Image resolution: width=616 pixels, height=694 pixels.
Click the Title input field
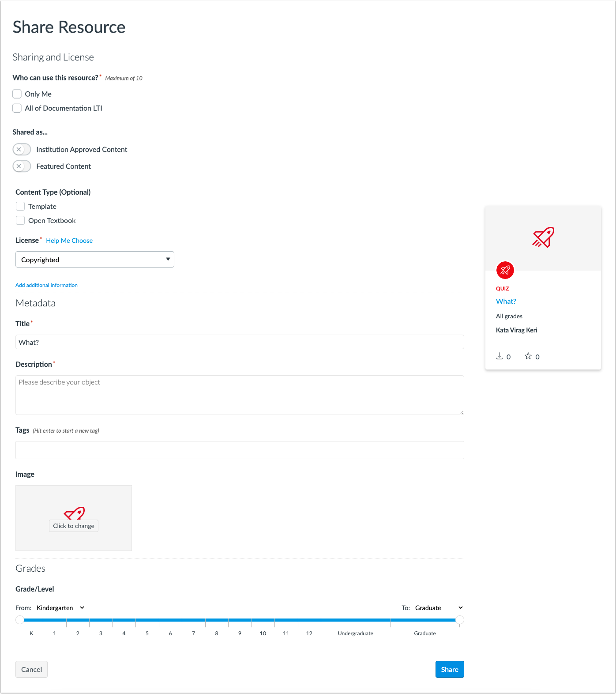[x=240, y=342]
